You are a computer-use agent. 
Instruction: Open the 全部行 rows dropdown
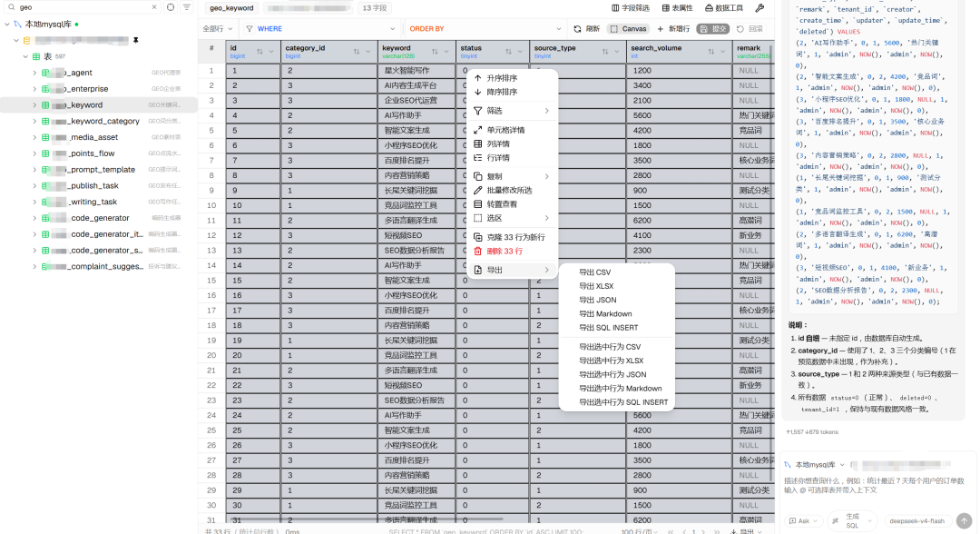pos(218,29)
